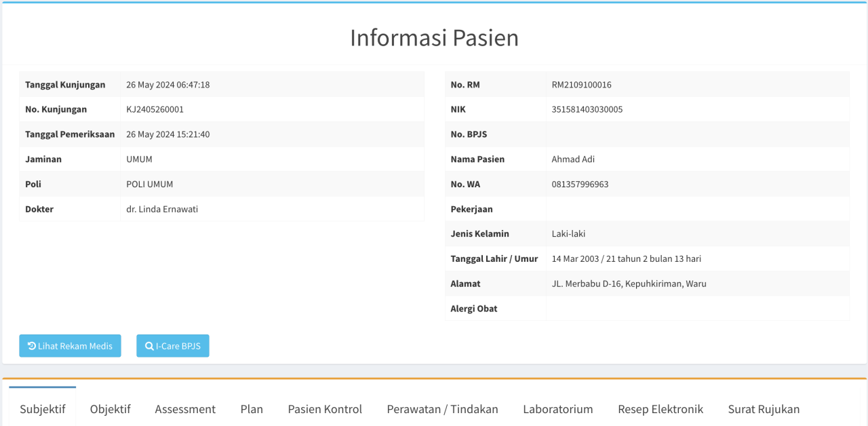Viewport: 868px width, 426px height.
Task: Click the No. RM value RM2109100016
Action: (x=582, y=85)
